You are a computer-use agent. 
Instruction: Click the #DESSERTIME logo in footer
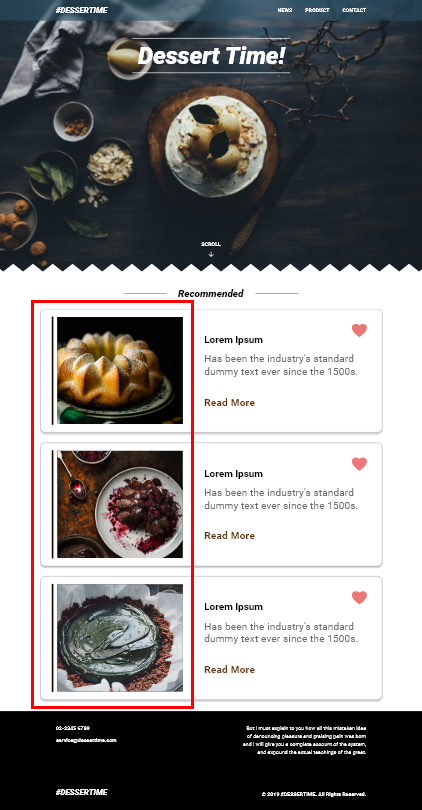point(82,792)
